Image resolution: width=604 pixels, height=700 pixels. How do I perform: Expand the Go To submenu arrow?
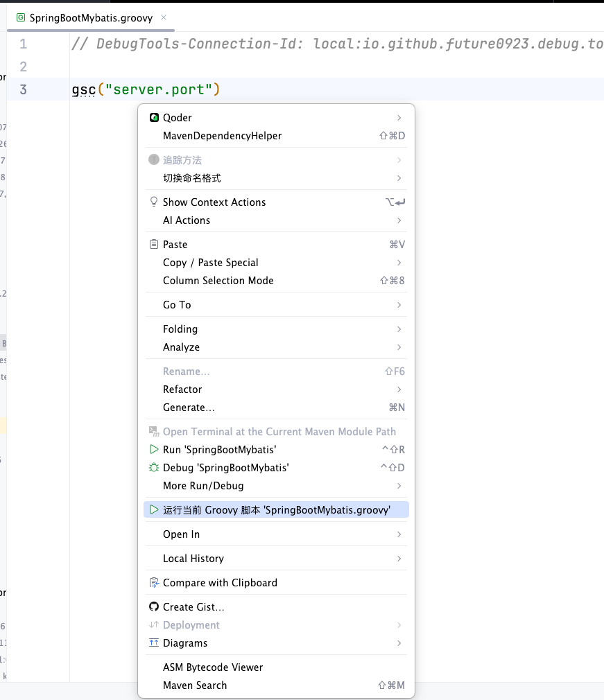pos(399,305)
